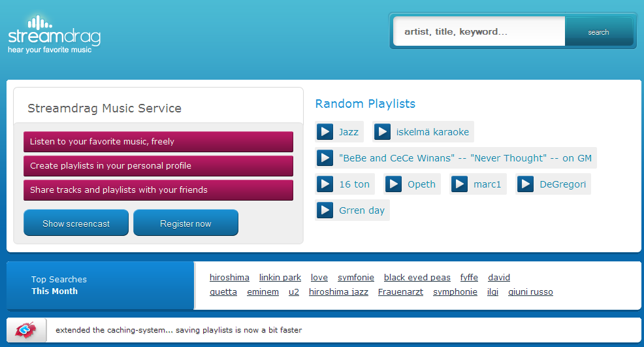Focus the artist, title, keyword search field
644x347 pixels.
click(479, 31)
